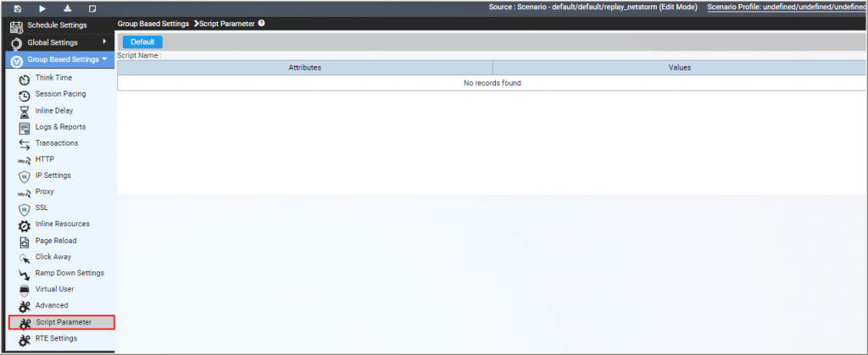Open Logs & Reports settings
Screen dimensions: 868x355
[60, 126]
